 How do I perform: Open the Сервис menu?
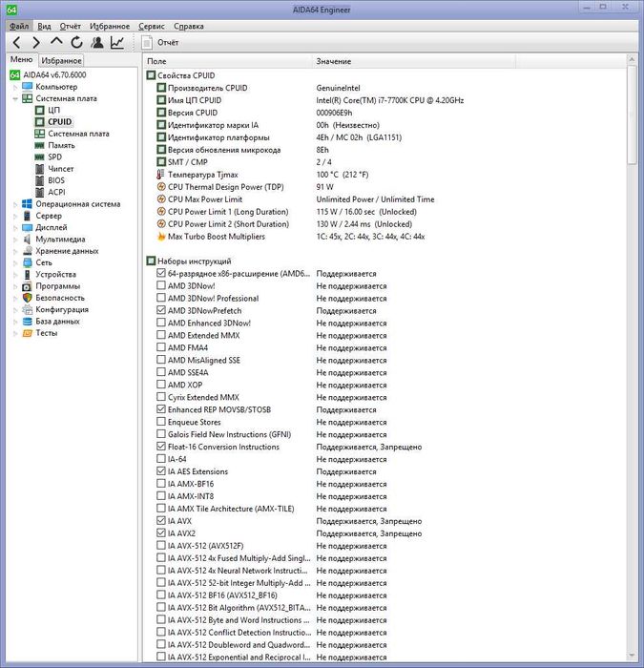[151, 26]
